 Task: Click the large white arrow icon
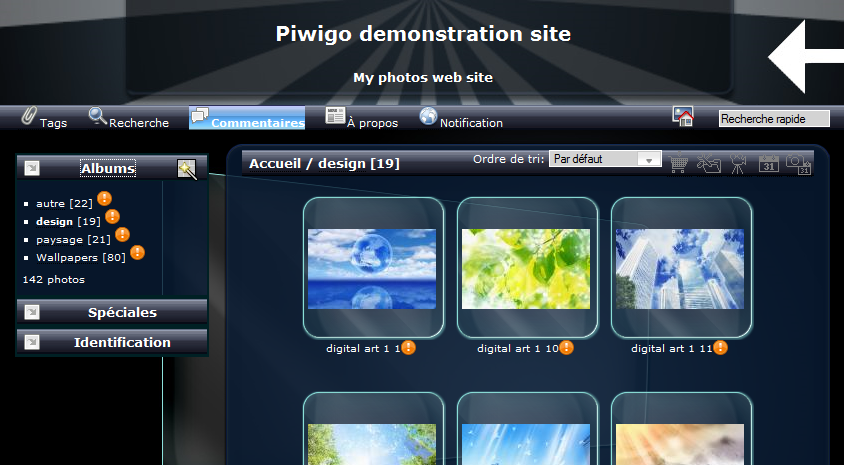point(805,59)
